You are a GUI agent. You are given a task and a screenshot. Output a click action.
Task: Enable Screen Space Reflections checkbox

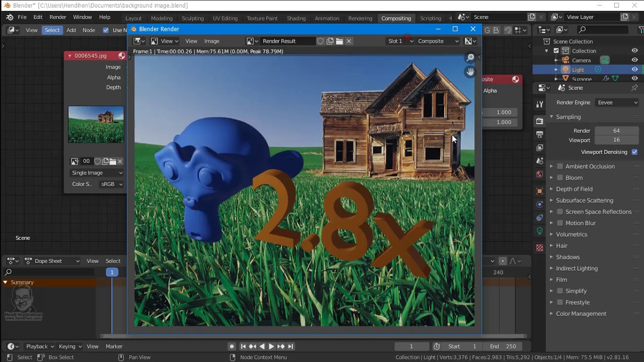560,212
